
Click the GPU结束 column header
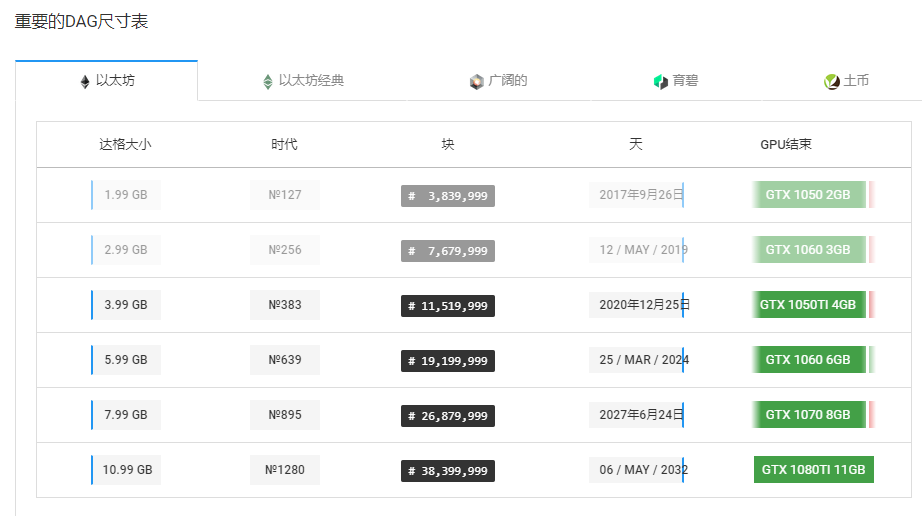[x=786, y=145]
